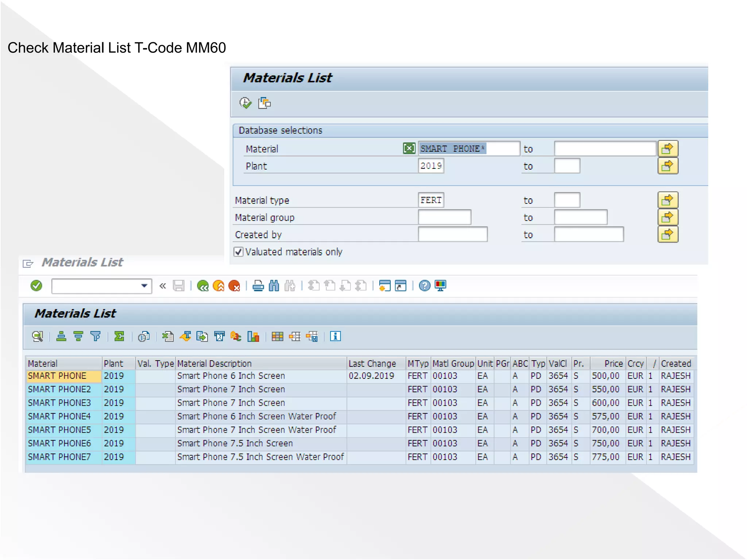Click 'Smart Phone 7.5 Inch Screen Water Proof' description
Viewport: 747px width, 560px height.
click(x=261, y=457)
